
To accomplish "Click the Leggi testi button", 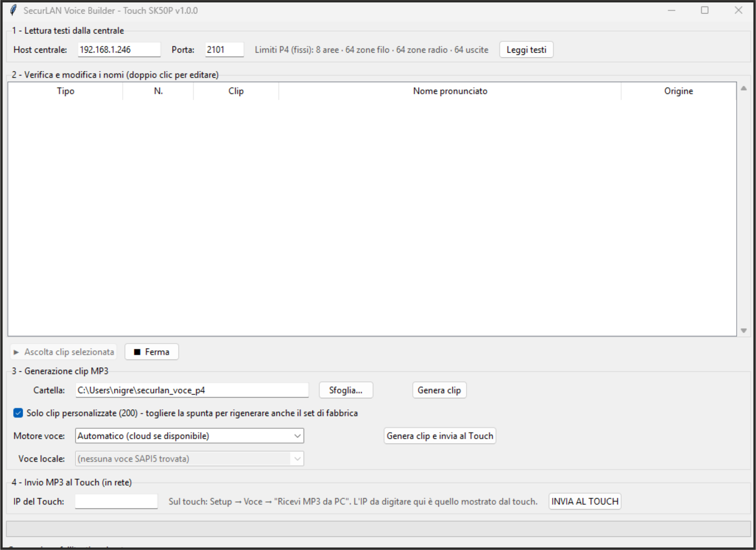I will (526, 50).
